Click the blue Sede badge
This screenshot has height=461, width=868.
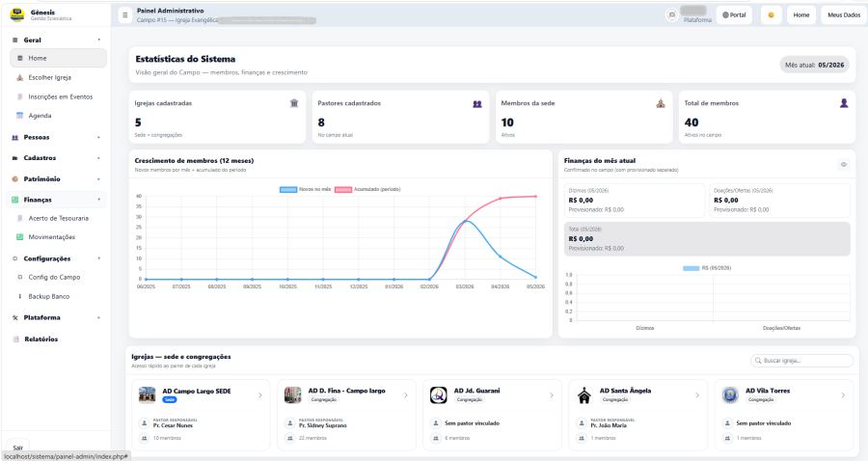tap(170, 399)
